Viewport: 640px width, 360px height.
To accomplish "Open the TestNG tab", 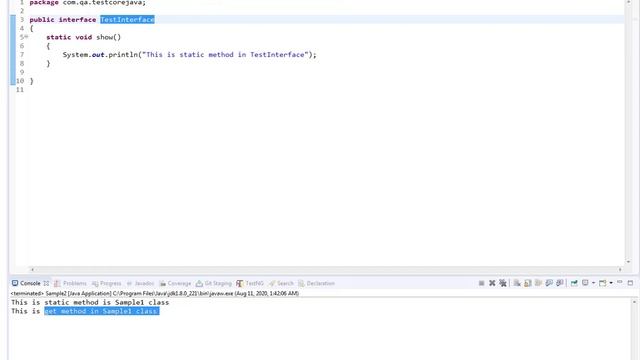I will [250, 283].
